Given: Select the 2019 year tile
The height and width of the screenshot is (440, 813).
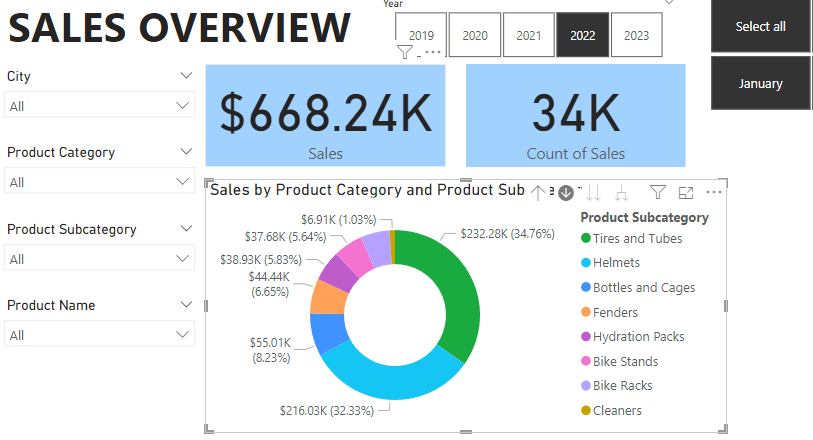Looking at the screenshot, I should [421, 35].
